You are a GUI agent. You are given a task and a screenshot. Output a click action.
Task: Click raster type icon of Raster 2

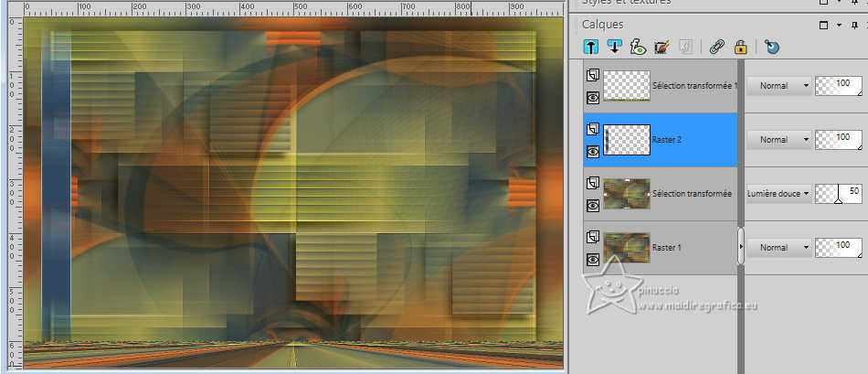(x=593, y=129)
